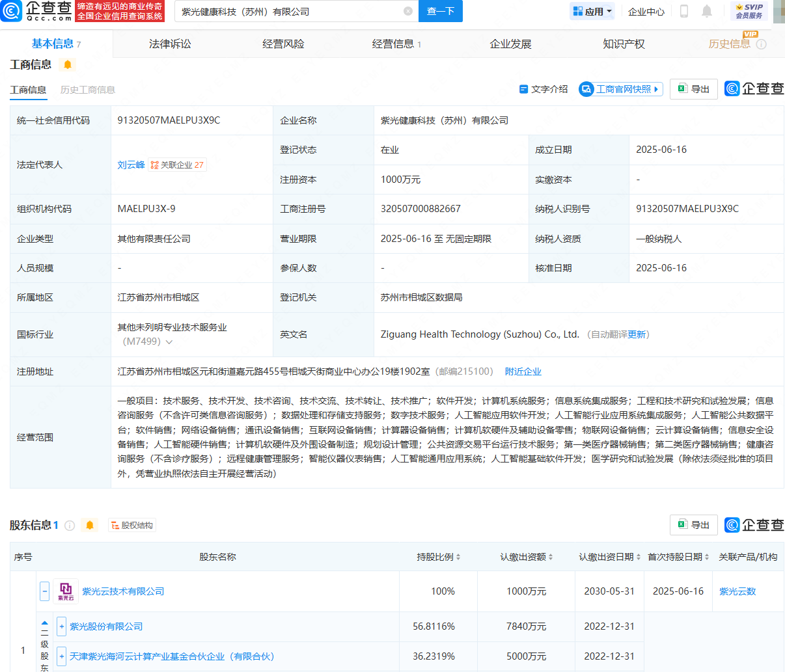Viewport: 785px width, 672px height.
Task: Open 紫光云技术有限公司 shareholder link
Action: (x=123, y=591)
